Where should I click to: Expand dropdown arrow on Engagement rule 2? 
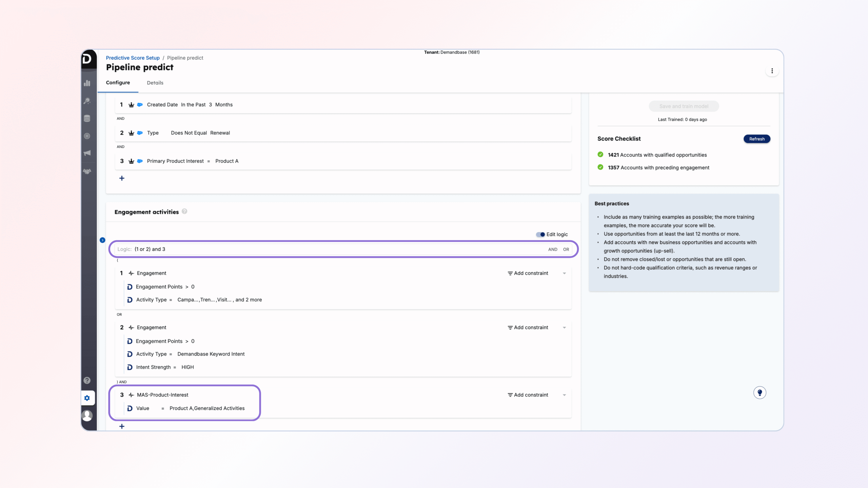(564, 328)
